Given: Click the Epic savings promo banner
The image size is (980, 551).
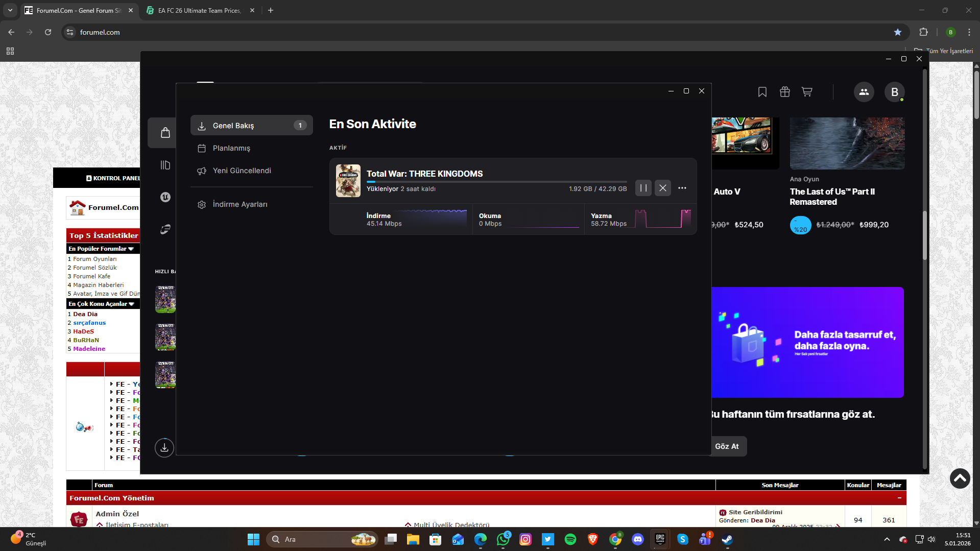Looking at the screenshot, I should [807, 342].
